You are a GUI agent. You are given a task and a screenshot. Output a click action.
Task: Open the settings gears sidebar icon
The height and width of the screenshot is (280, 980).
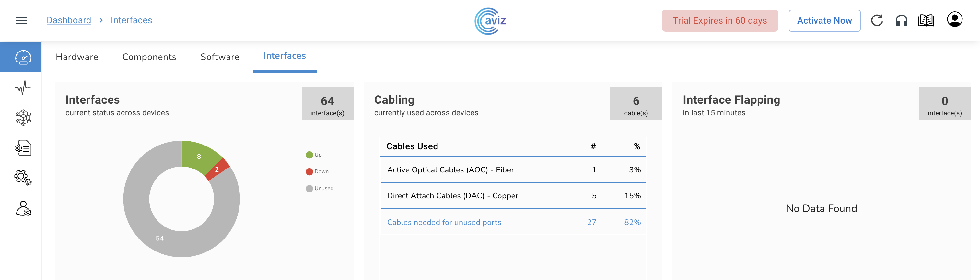pyautogui.click(x=23, y=178)
